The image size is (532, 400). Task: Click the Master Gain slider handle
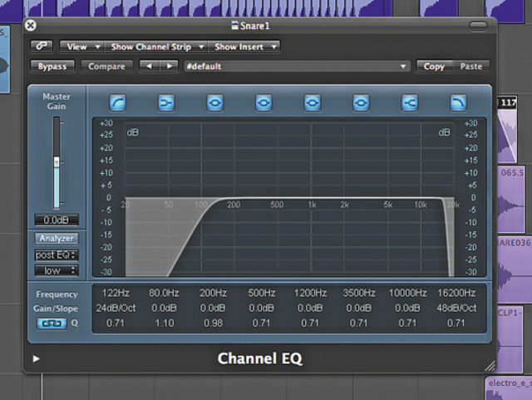57,161
